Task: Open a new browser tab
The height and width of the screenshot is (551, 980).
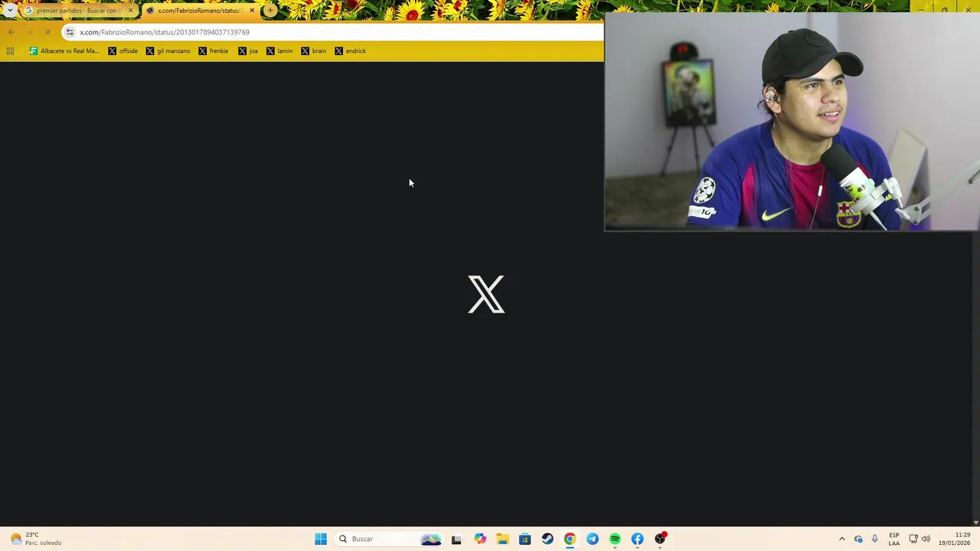Action: point(270,11)
